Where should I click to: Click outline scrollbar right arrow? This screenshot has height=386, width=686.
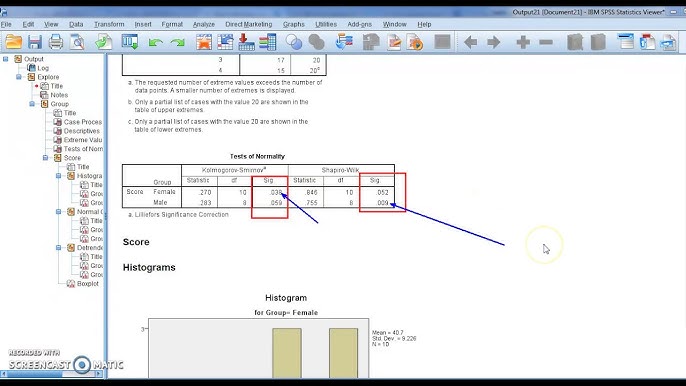(99, 374)
